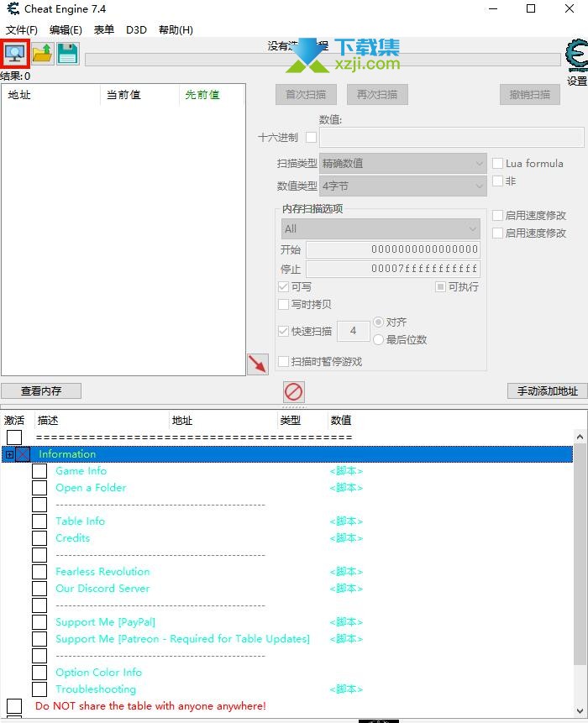Click the 停止 stop address field
The image size is (588, 723).
[x=393, y=269]
